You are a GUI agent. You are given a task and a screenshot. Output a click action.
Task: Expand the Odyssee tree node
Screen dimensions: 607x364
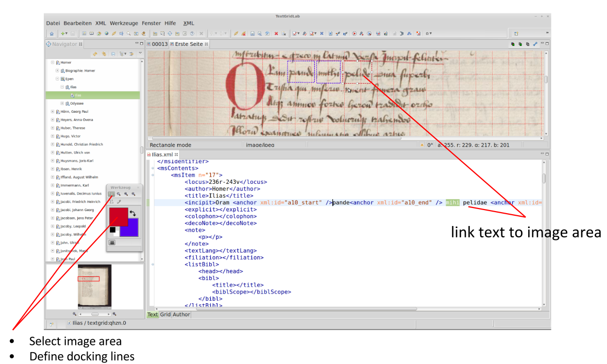[x=62, y=103]
